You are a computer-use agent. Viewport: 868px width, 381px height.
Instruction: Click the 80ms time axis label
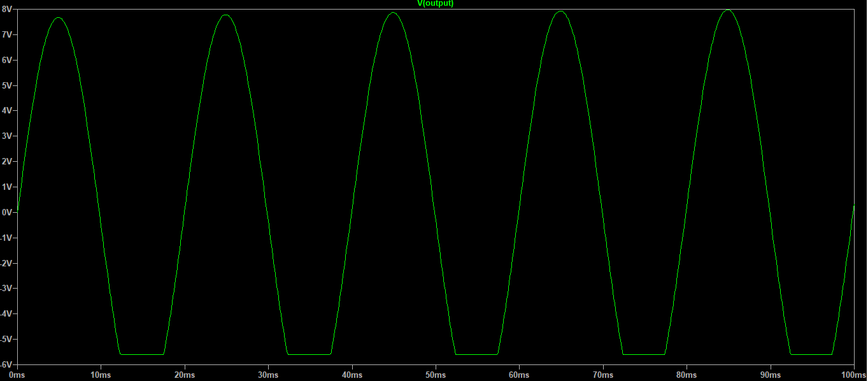[x=687, y=375]
